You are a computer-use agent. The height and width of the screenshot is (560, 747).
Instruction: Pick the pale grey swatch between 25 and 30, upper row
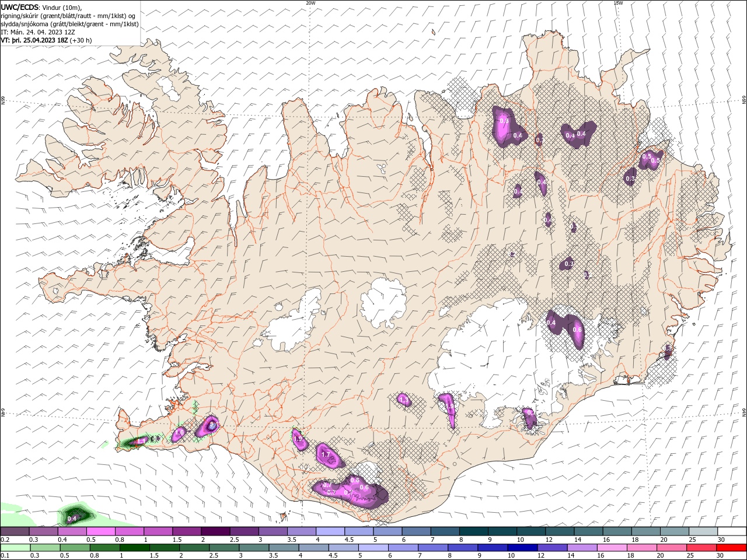coord(703,531)
